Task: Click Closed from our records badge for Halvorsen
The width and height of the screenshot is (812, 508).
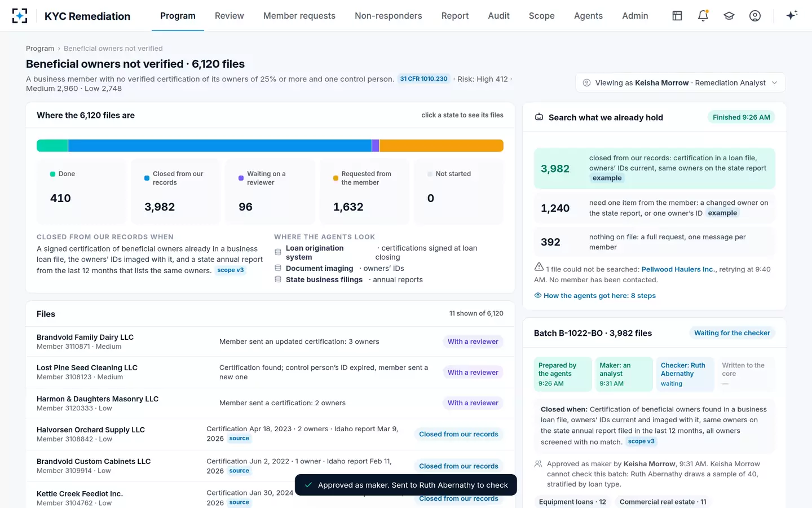Action: 458,434
